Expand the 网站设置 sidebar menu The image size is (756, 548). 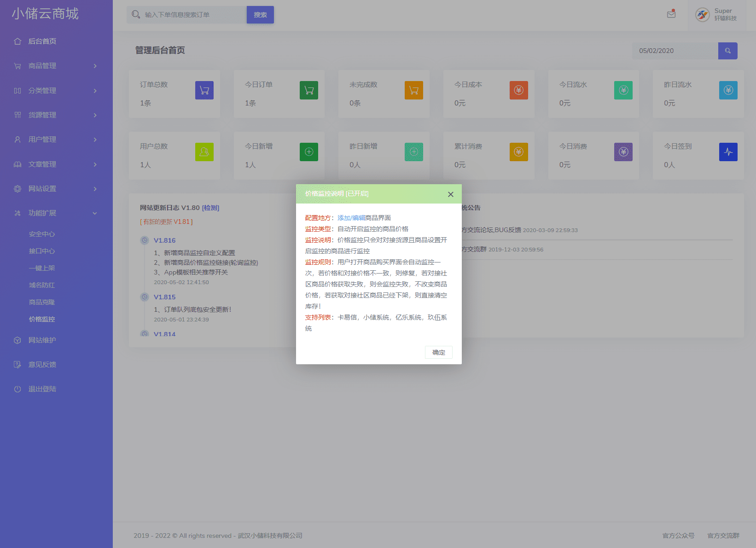pyautogui.click(x=55, y=189)
